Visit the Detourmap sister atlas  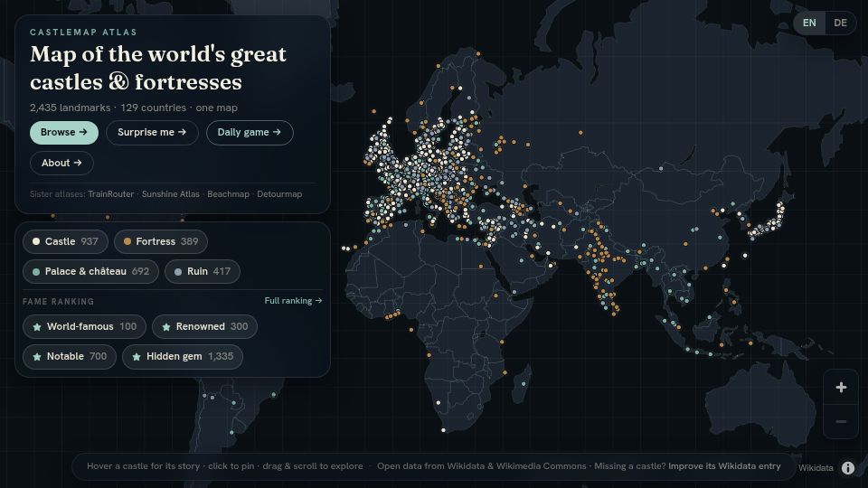point(279,194)
